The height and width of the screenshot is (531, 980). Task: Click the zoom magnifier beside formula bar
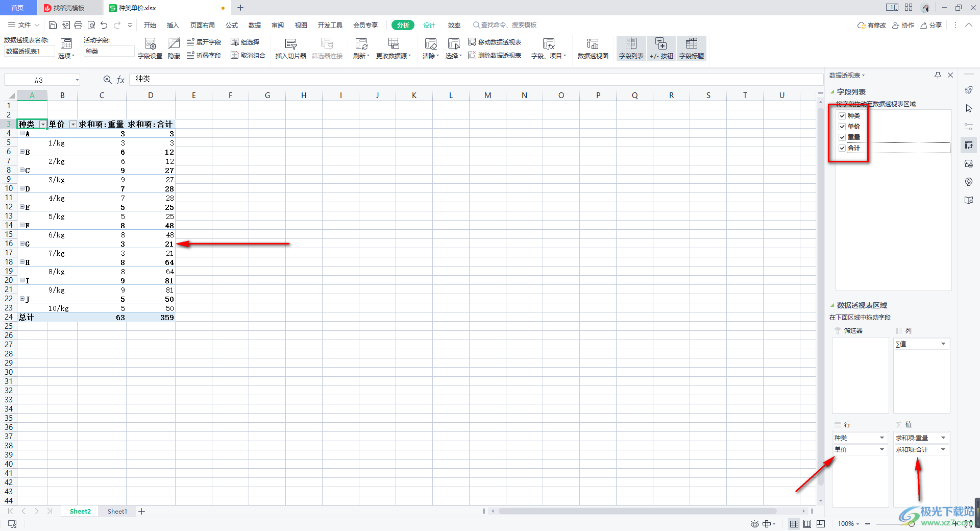click(x=107, y=80)
